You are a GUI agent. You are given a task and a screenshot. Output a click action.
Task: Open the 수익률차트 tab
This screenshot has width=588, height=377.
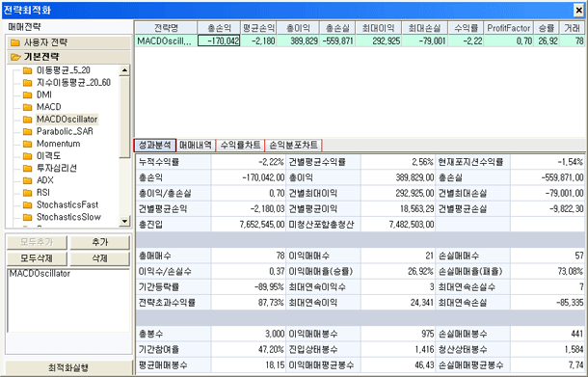click(240, 146)
